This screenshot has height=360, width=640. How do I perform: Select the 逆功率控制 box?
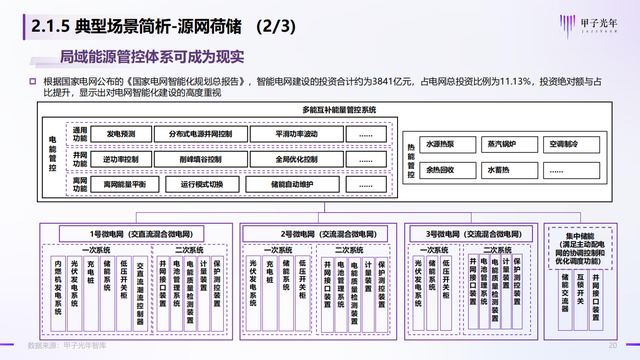[x=121, y=159]
